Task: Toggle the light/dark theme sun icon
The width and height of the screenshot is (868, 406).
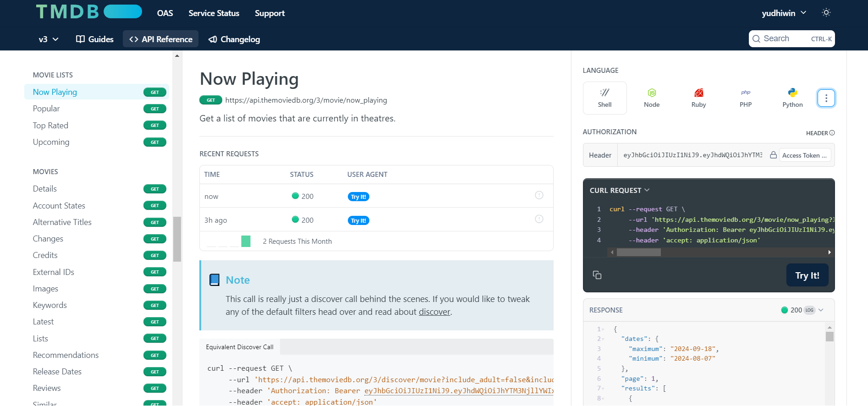Action: pos(826,12)
